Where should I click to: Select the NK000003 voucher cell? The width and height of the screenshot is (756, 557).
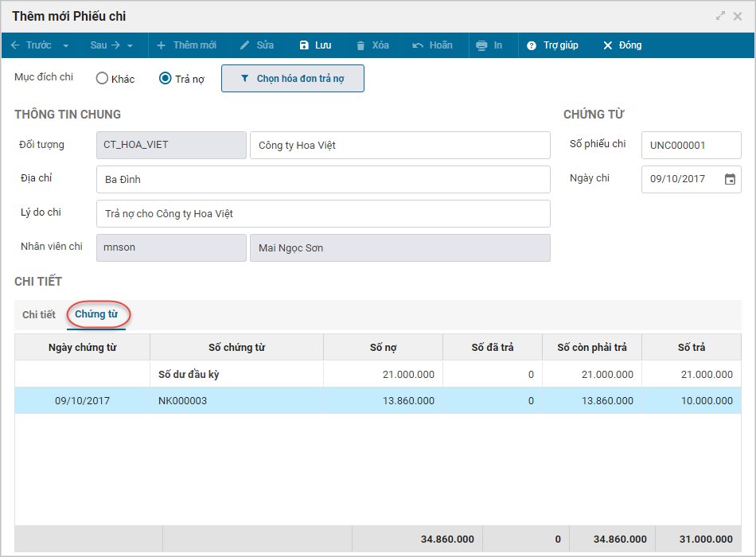pyautogui.click(x=236, y=401)
